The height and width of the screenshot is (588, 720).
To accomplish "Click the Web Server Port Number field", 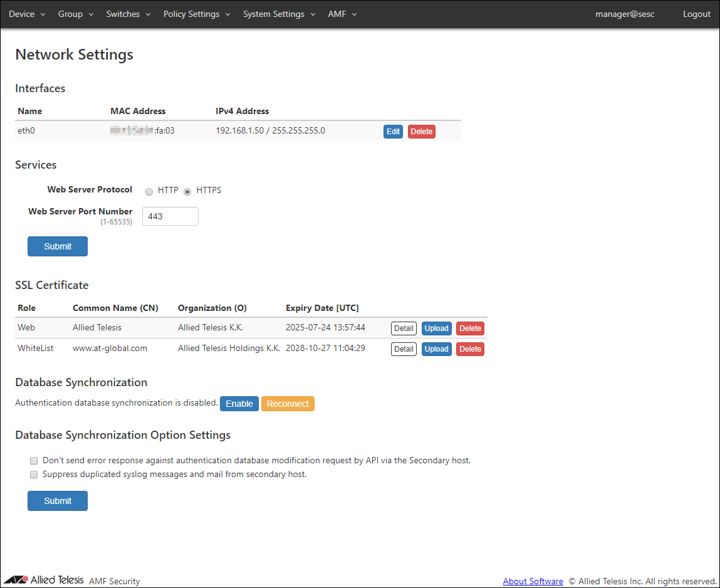I will [170, 216].
